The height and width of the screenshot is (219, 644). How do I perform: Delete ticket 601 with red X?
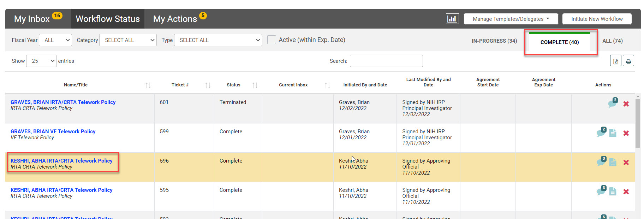pyautogui.click(x=626, y=104)
